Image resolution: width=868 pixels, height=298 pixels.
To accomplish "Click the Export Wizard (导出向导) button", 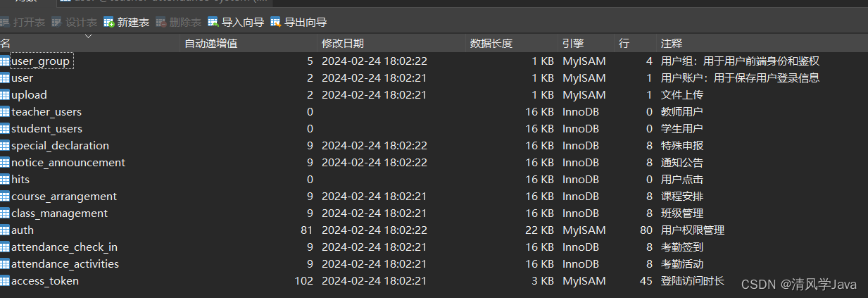I will [298, 23].
